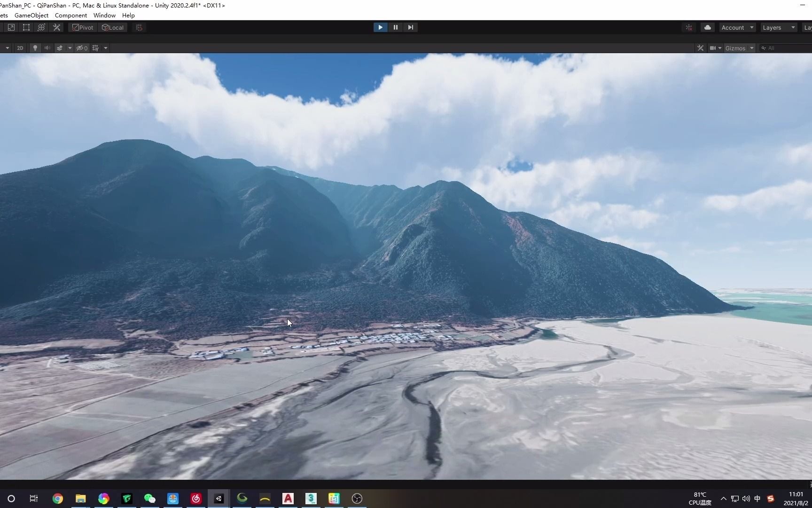The width and height of the screenshot is (812, 508).
Task: Open the Account dropdown
Action: coord(736,27)
